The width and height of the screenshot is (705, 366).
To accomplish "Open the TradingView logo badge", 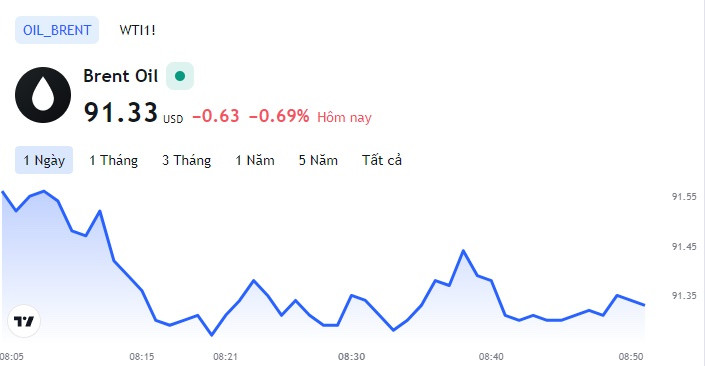I will (24, 321).
